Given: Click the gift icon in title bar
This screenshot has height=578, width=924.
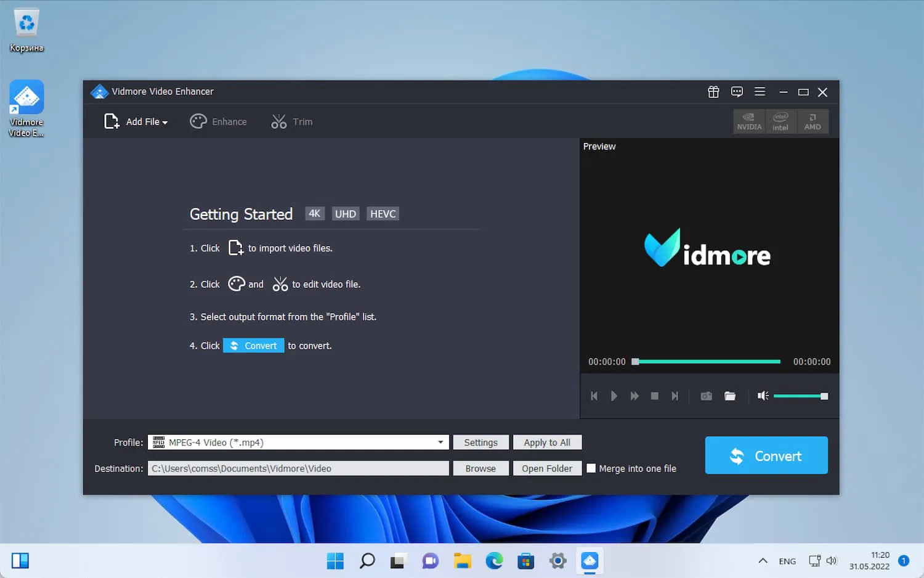Looking at the screenshot, I should tap(713, 92).
